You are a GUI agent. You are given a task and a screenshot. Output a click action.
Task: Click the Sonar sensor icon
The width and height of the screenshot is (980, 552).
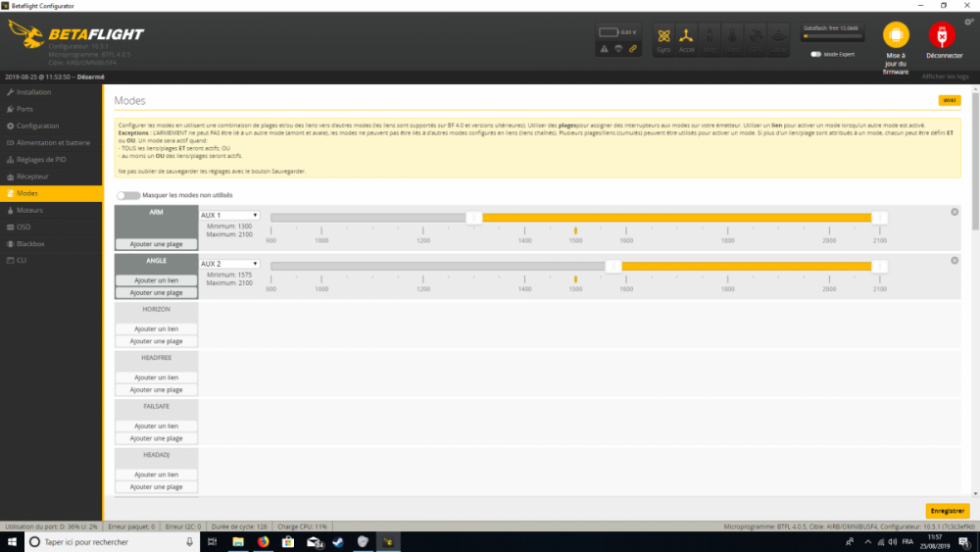[778, 40]
